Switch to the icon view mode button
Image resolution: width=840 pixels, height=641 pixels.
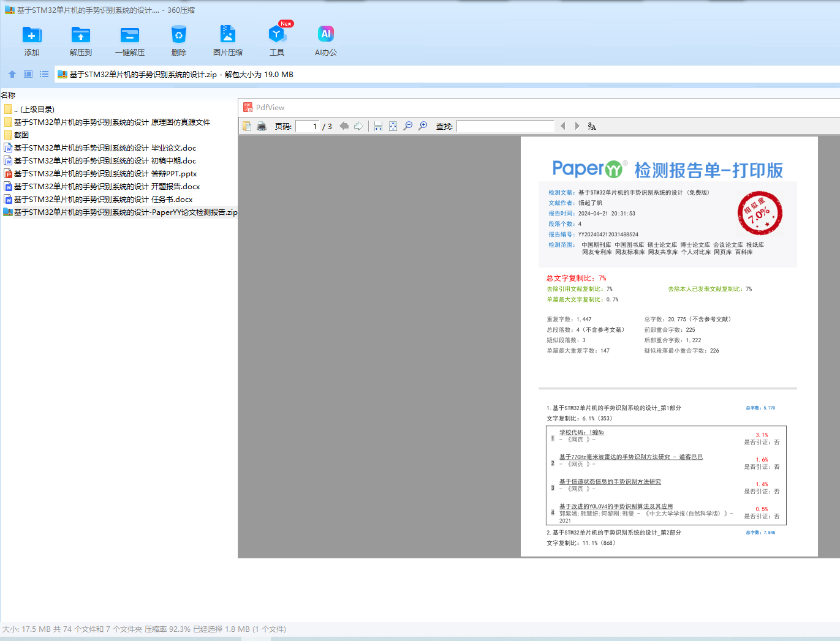(x=28, y=74)
